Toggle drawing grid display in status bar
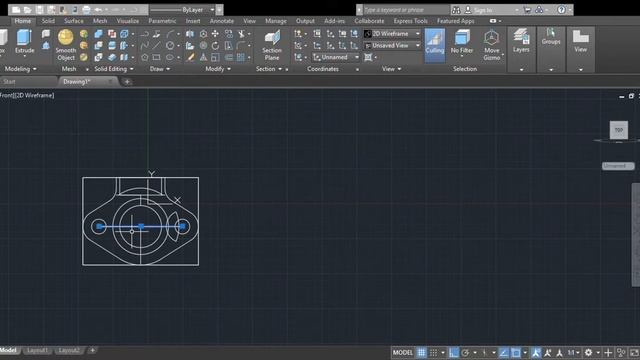 421,352
